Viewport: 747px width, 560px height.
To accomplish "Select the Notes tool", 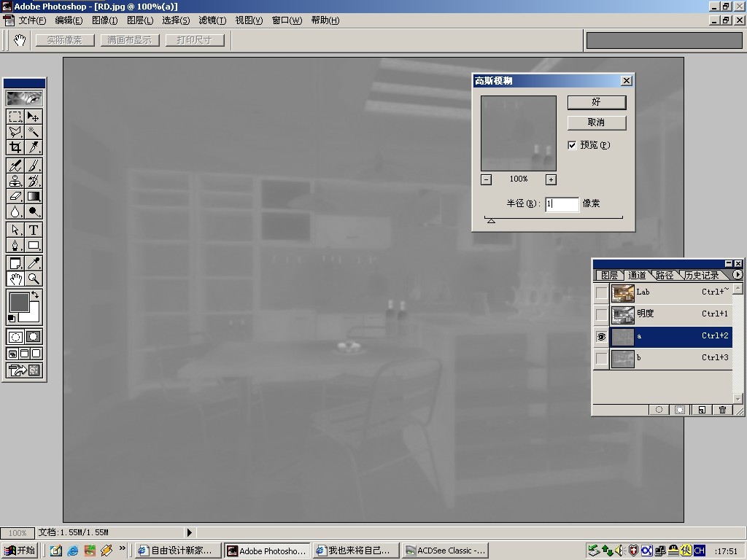I will click(x=15, y=263).
